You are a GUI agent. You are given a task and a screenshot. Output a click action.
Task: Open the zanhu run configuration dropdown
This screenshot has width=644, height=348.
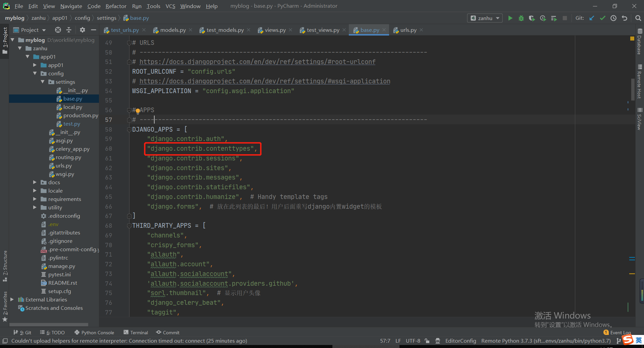pos(485,18)
